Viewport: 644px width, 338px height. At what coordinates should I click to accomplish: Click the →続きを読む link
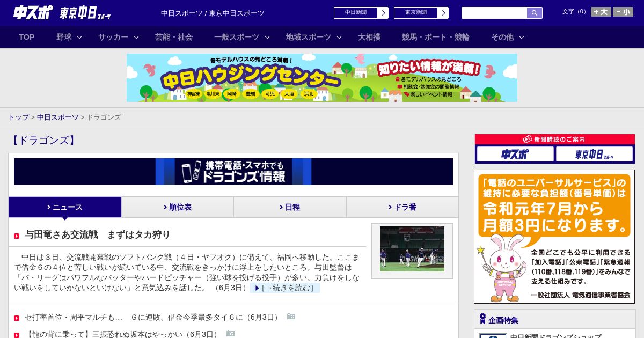tap(285, 288)
